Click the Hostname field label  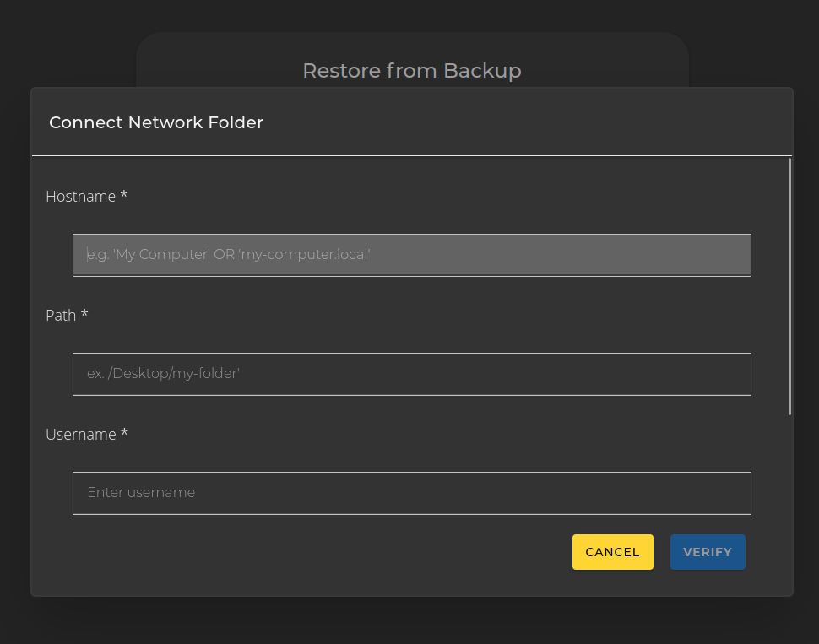(x=80, y=197)
